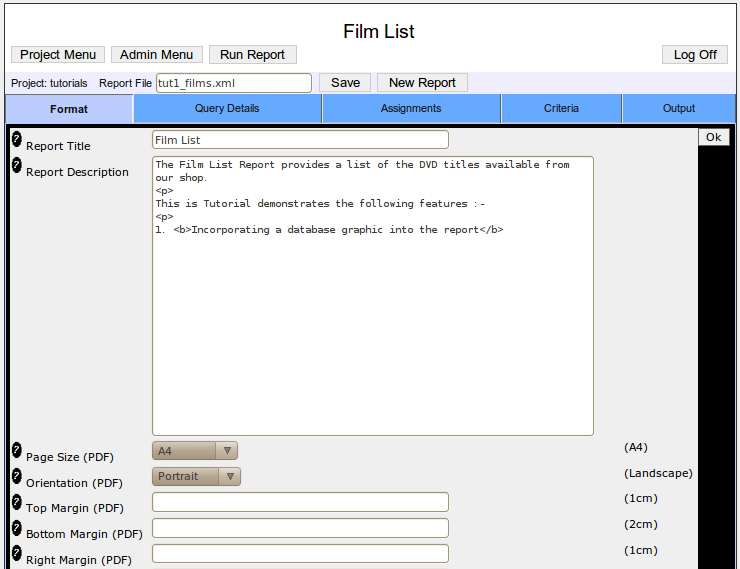
Task: Open the Page Size A4 dropdown
Action: tap(195, 451)
